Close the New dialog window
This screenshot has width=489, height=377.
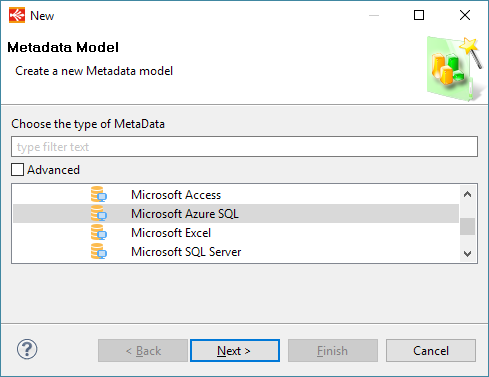(465, 15)
